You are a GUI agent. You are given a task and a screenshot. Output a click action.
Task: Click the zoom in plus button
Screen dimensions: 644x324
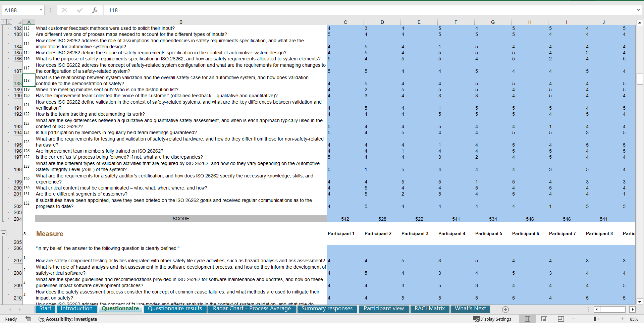click(623, 319)
